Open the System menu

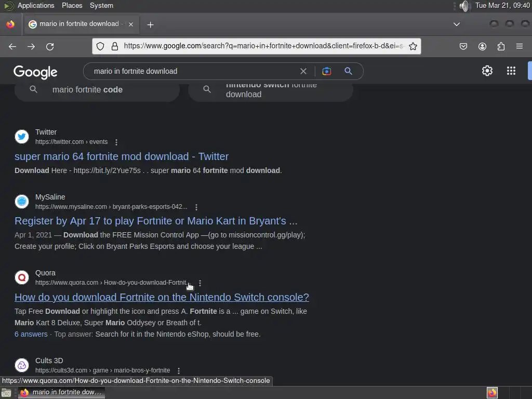coord(101,5)
